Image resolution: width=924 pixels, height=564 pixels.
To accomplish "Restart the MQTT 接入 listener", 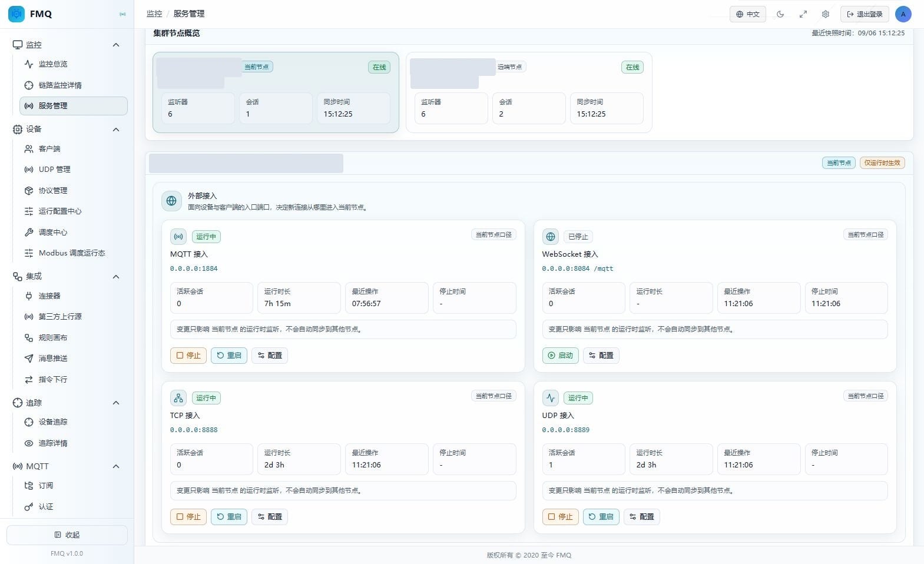I will [x=229, y=356].
